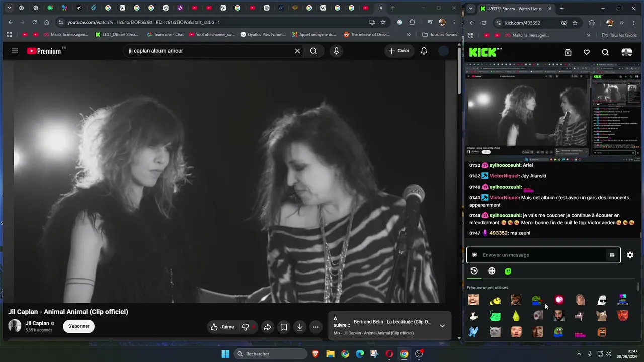This screenshot has height=362, width=644.
Task: Click the Windows taskbar Rechercher box
Action: (x=271, y=354)
